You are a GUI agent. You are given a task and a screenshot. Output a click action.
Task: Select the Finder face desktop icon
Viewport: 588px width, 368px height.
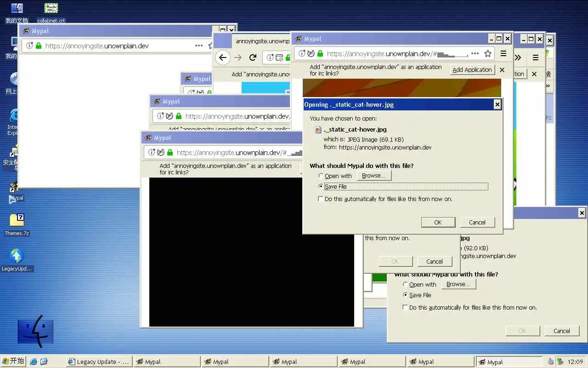click(36, 331)
